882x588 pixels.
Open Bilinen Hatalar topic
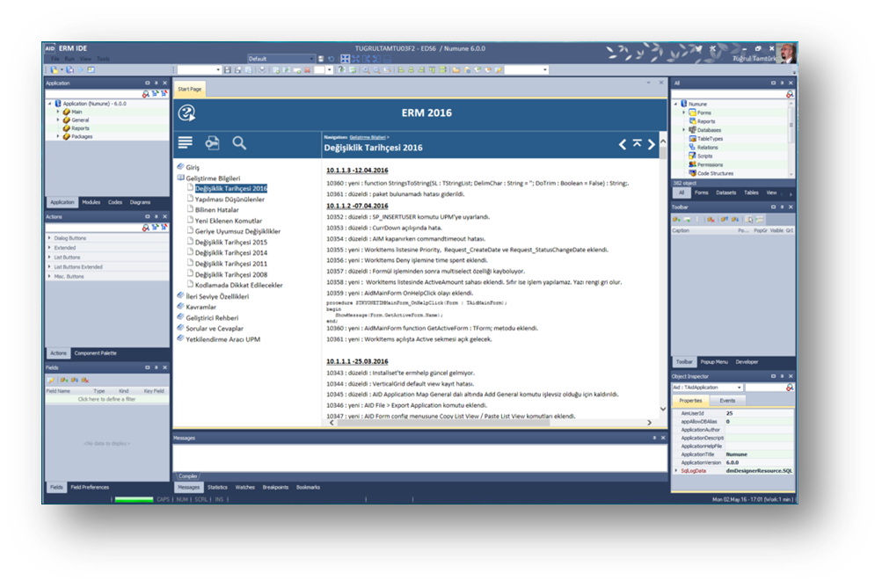tap(216, 210)
